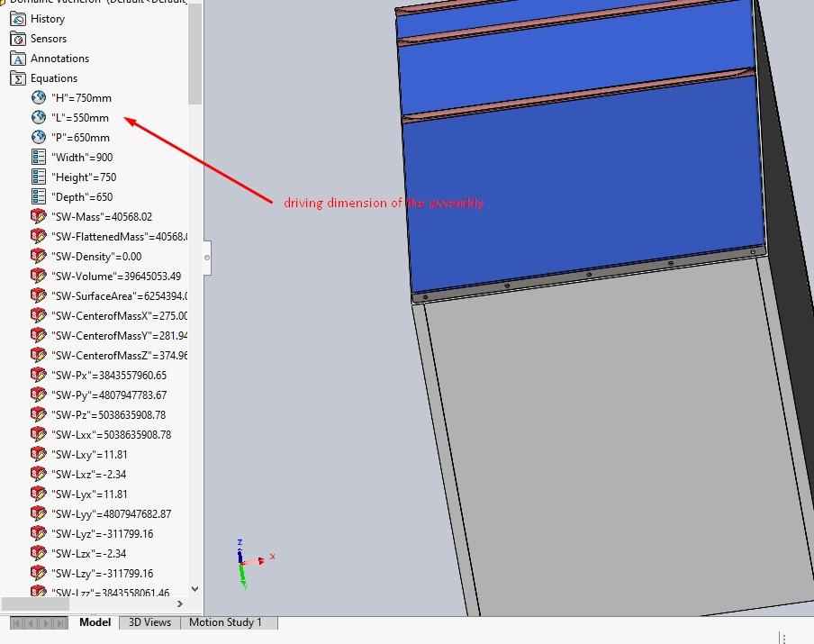Click the property icon beside "SW-Lxz"

39,474
